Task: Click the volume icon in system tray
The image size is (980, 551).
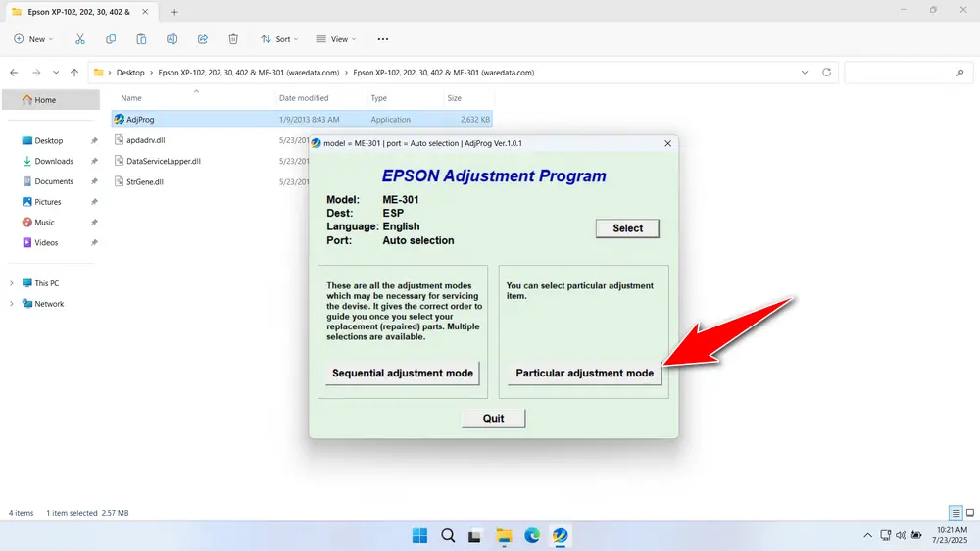Action: (x=901, y=536)
